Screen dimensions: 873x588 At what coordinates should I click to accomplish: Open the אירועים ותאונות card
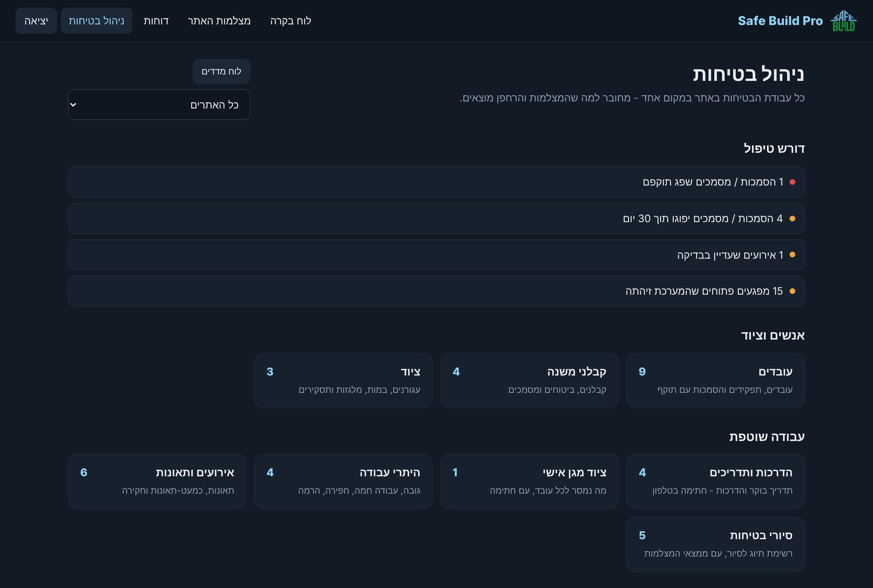pos(157,481)
